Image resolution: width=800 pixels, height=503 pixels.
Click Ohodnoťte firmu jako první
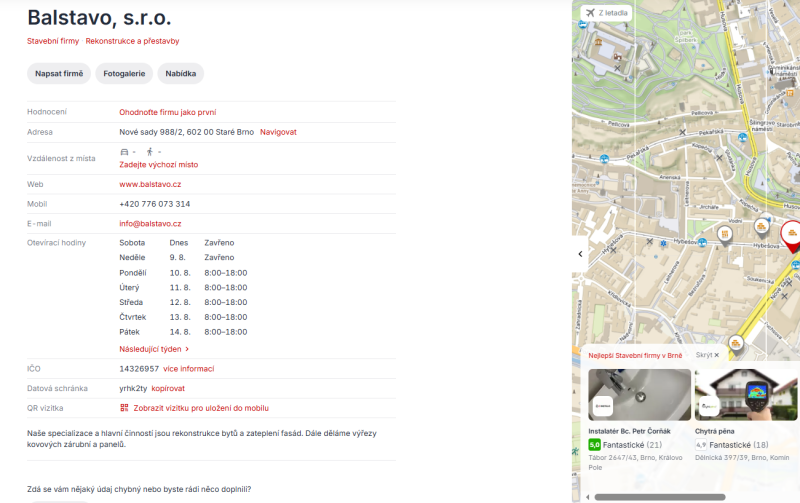pos(168,112)
